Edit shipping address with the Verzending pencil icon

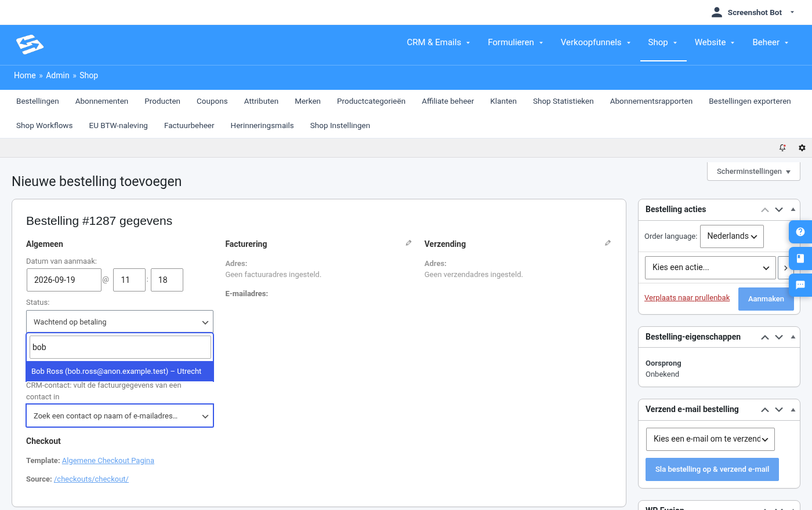[608, 243]
